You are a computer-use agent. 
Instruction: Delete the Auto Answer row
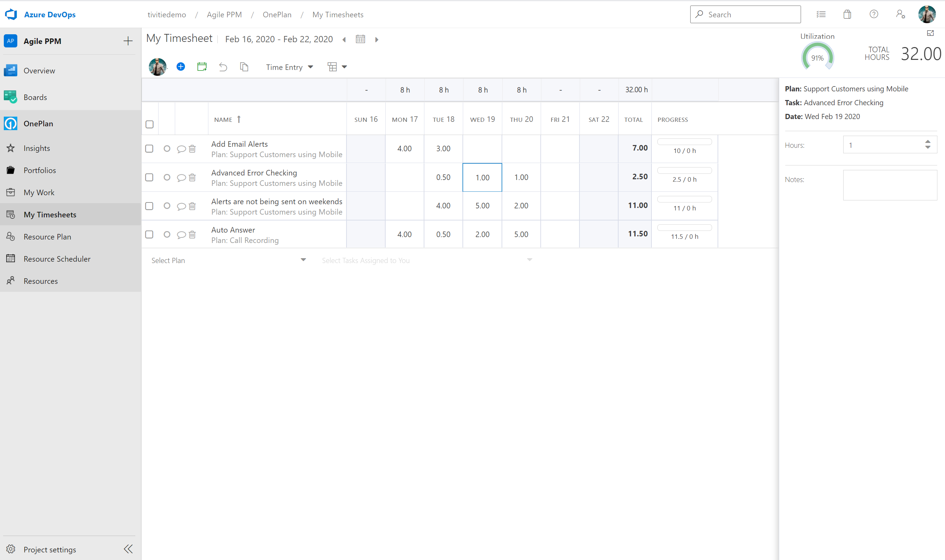(x=192, y=235)
